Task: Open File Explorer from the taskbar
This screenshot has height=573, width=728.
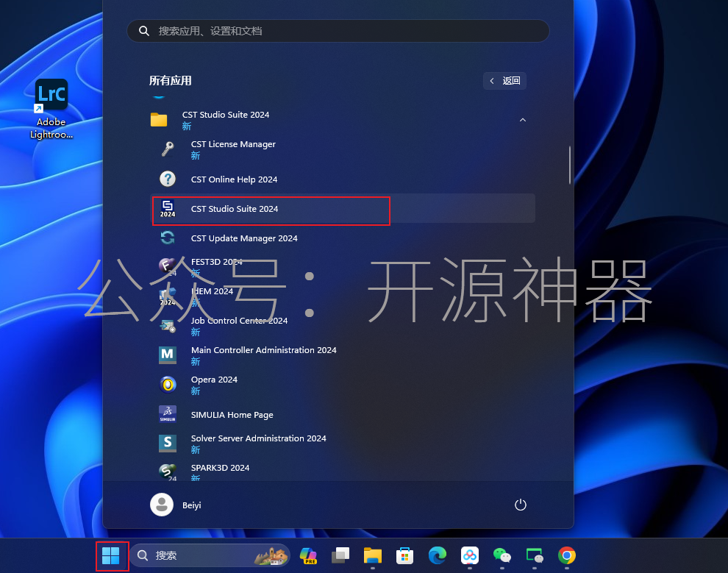Action: [x=372, y=555]
